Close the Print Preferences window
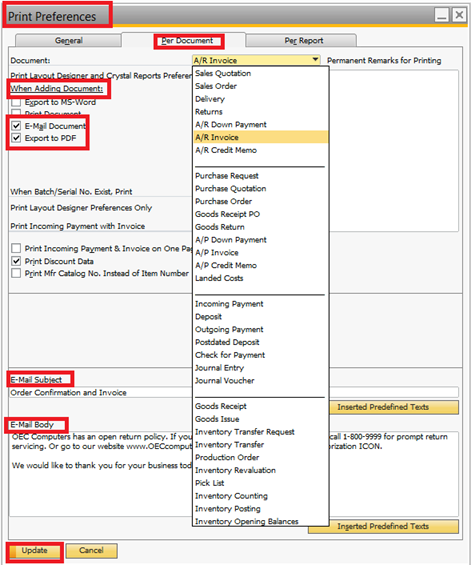The width and height of the screenshot is (471, 565). (x=459, y=15)
